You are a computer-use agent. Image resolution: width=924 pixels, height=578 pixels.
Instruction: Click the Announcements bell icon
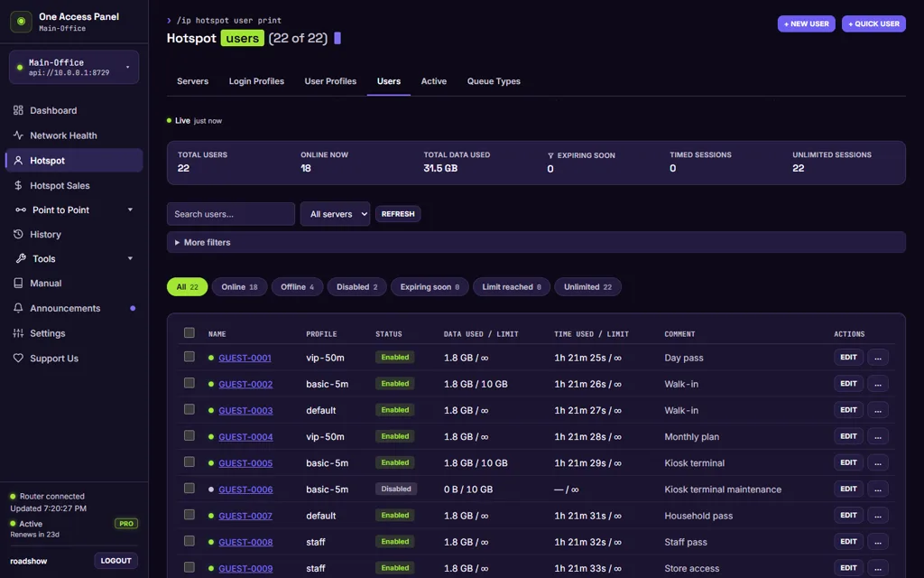click(x=18, y=308)
